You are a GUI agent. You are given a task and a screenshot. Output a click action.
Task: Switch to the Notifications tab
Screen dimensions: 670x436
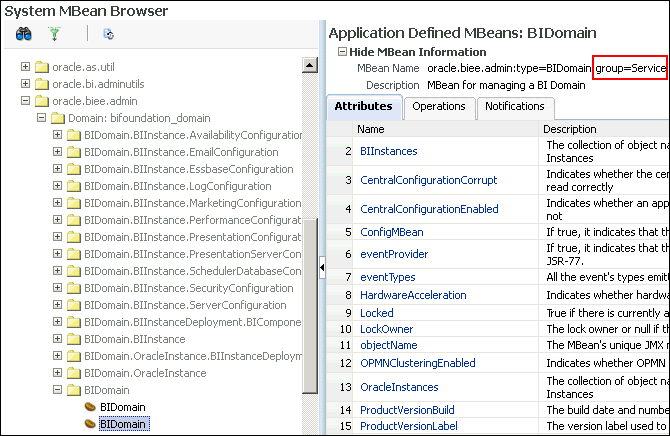[514, 106]
